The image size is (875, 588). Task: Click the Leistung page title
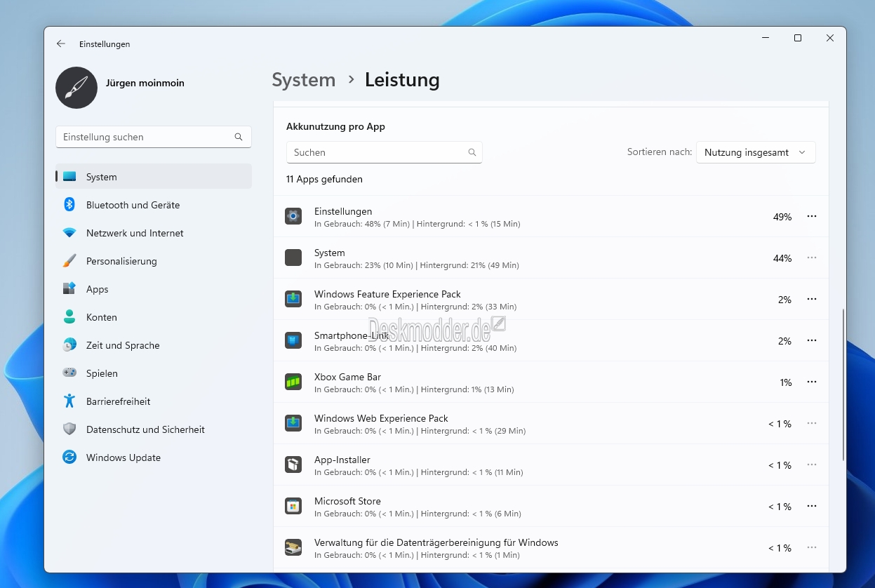(x=402, y=80)
